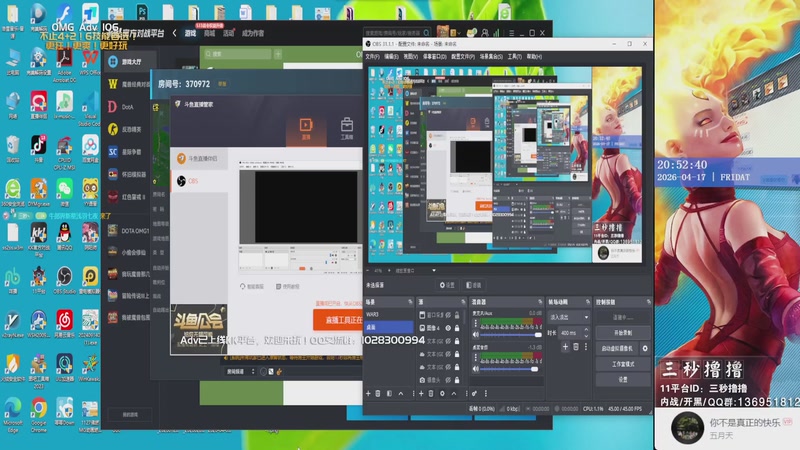Viewport: 800px width, 450px height.
Task: Open WeChat desktop icon
Action: pyautogui.click(x=64, y=192)
